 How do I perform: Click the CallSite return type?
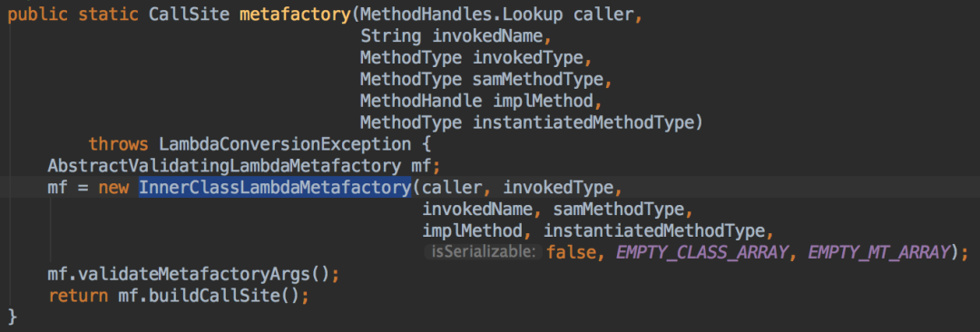click(189, 15)
